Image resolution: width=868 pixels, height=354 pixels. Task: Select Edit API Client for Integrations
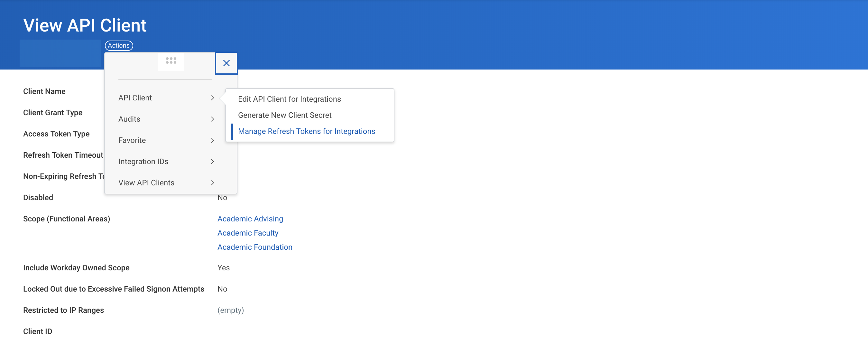click(x=289, y=99)
